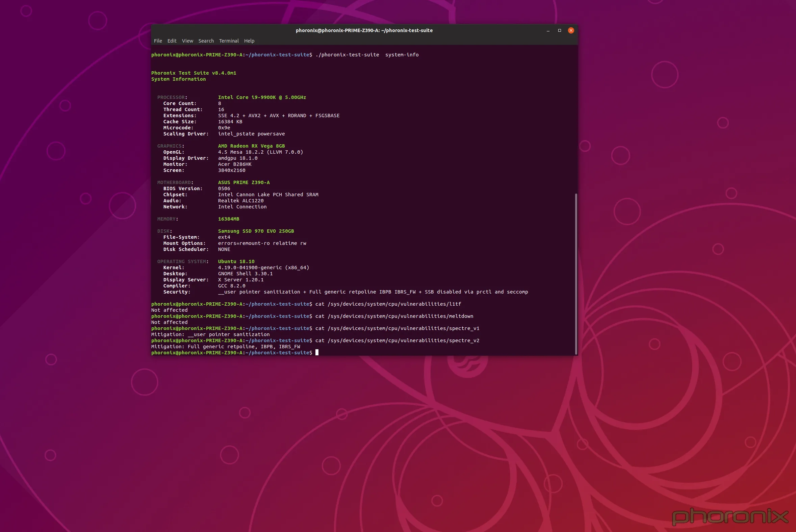796x532 pixels.
Task: Click the './phoronix-test-suite system-info' command
Action: 367,55
